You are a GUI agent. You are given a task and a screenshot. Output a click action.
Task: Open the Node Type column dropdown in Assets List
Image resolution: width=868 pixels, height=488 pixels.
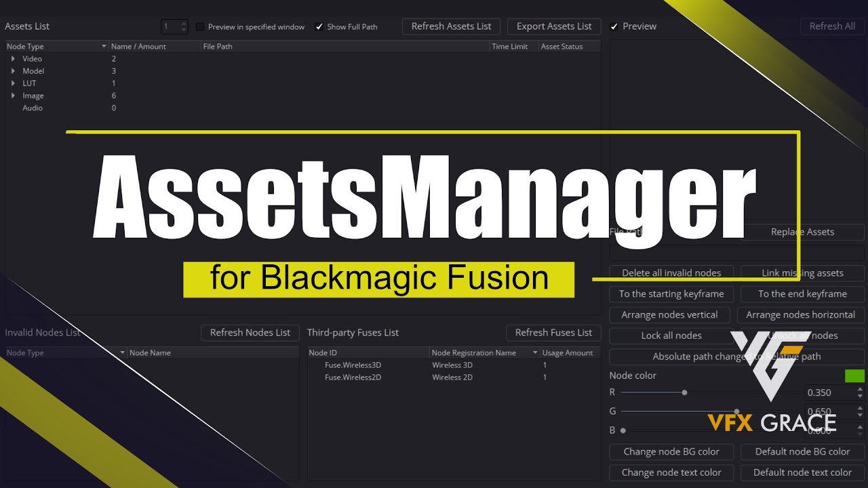pyautogui.click(x=104, y=47)
